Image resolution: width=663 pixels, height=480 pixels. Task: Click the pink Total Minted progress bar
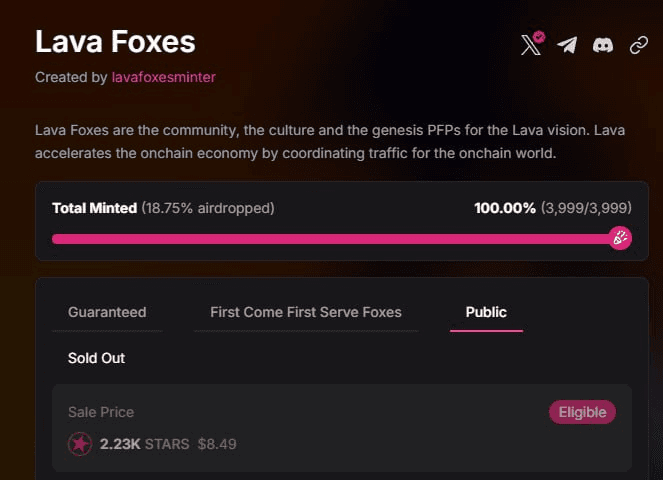pyautogui.click(x=336, y=239)
